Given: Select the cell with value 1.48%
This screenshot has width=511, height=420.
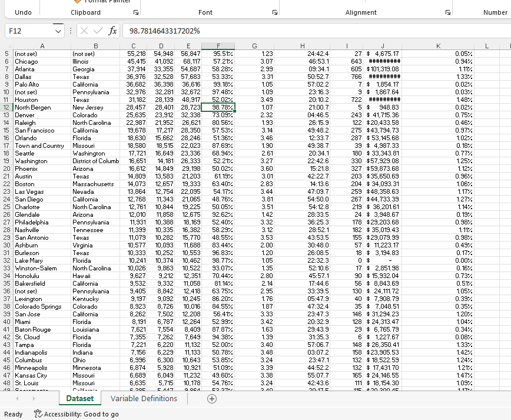Looking at the screenshot, I should tap(438, 100).
